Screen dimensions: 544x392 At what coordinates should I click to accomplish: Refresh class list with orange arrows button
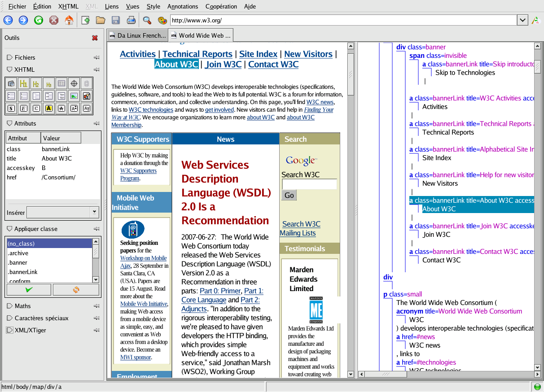pos(76,290)
